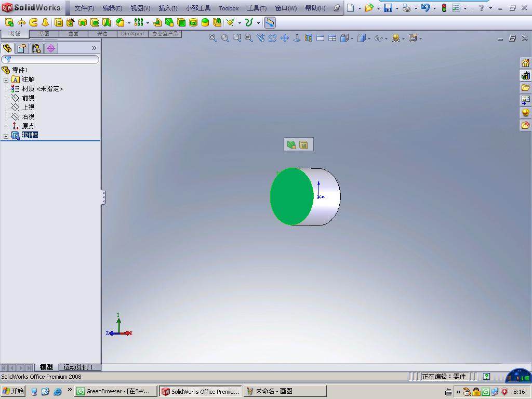This screenshot has height=399, width=532.
Task: Open the Windows 开始 start button
Action: [14, 391]
